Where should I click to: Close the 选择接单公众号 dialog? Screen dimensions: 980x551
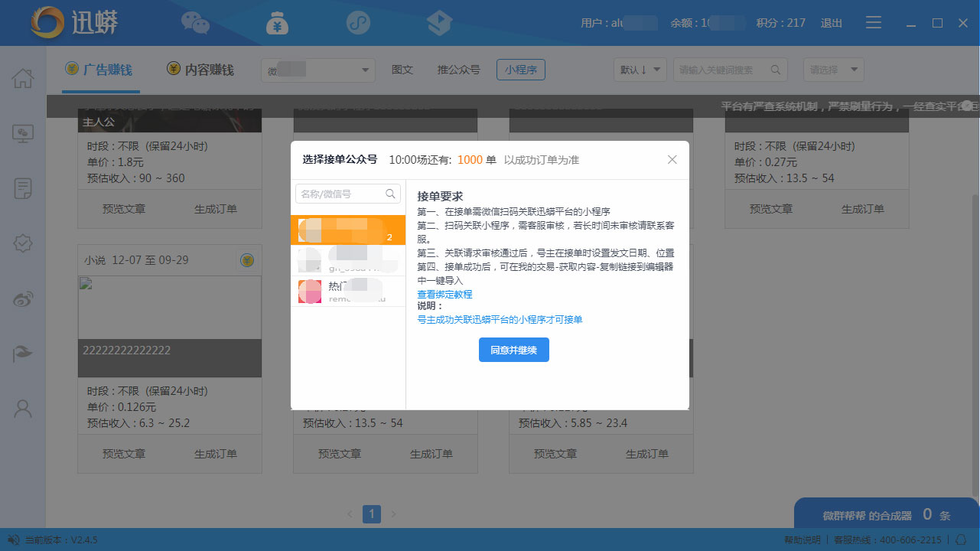[x=672, y=159]
